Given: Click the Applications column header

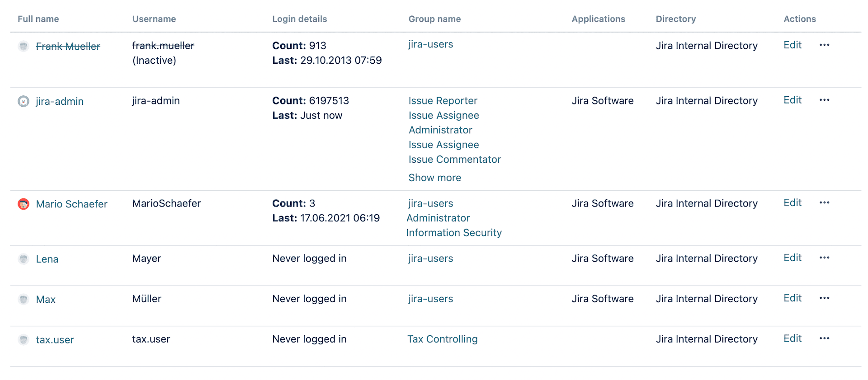Looking at the screenshot, I should (598, 19).
